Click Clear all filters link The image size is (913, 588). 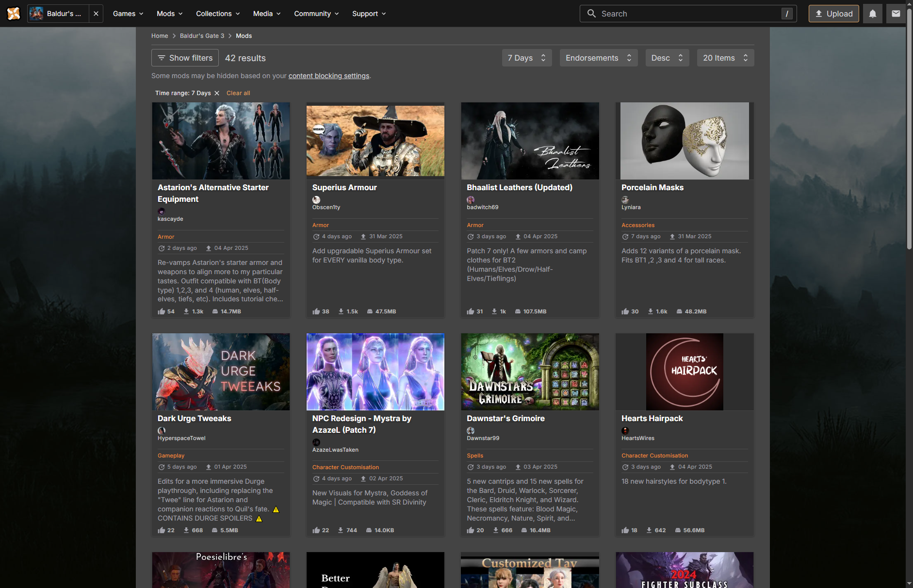[238, 93]
